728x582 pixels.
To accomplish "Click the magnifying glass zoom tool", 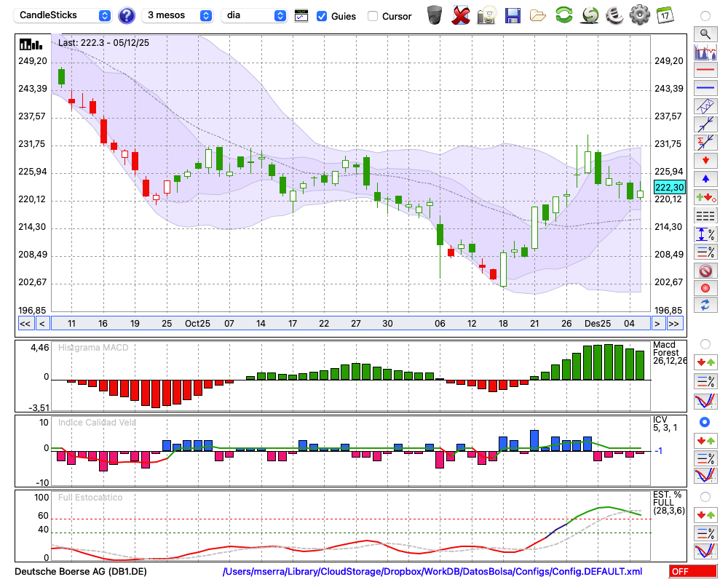I will (x=705, y=33).
